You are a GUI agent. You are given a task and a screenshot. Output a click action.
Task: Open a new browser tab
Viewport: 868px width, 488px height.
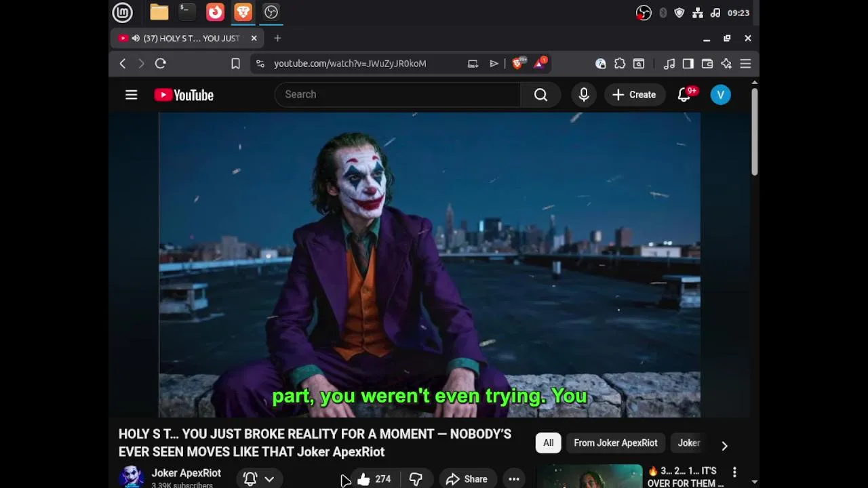277,39
